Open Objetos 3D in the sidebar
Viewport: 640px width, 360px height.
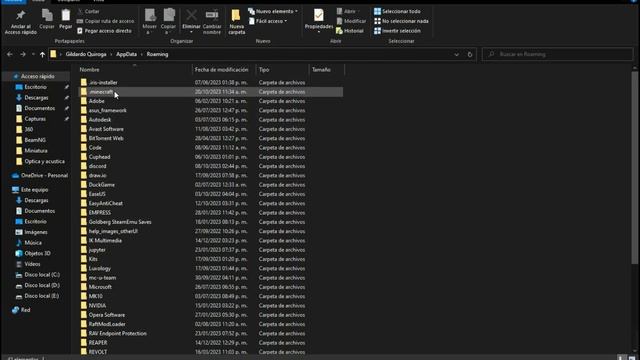(37, 253)
